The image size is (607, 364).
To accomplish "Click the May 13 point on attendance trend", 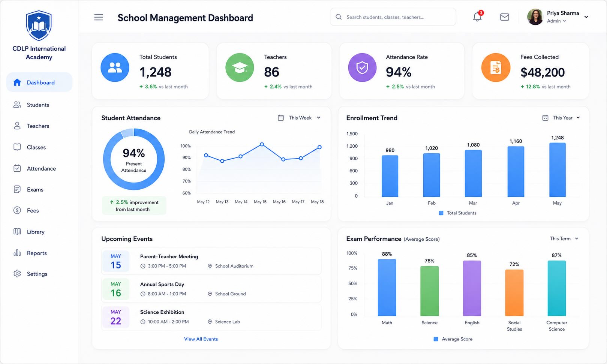I will coord(222,161).
